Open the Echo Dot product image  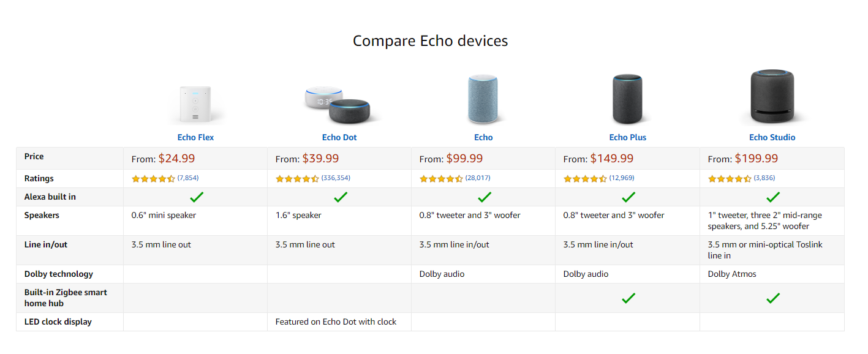(338, 105)
